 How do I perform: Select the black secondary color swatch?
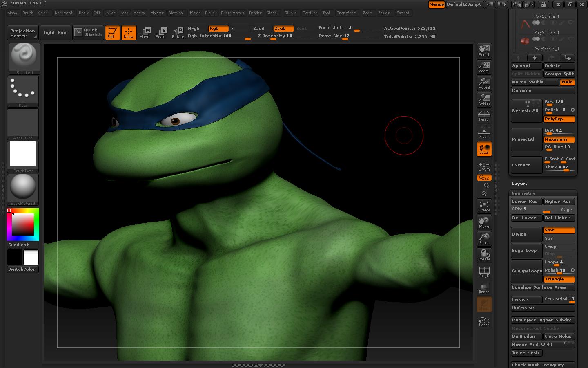click(x=14, y=258)
